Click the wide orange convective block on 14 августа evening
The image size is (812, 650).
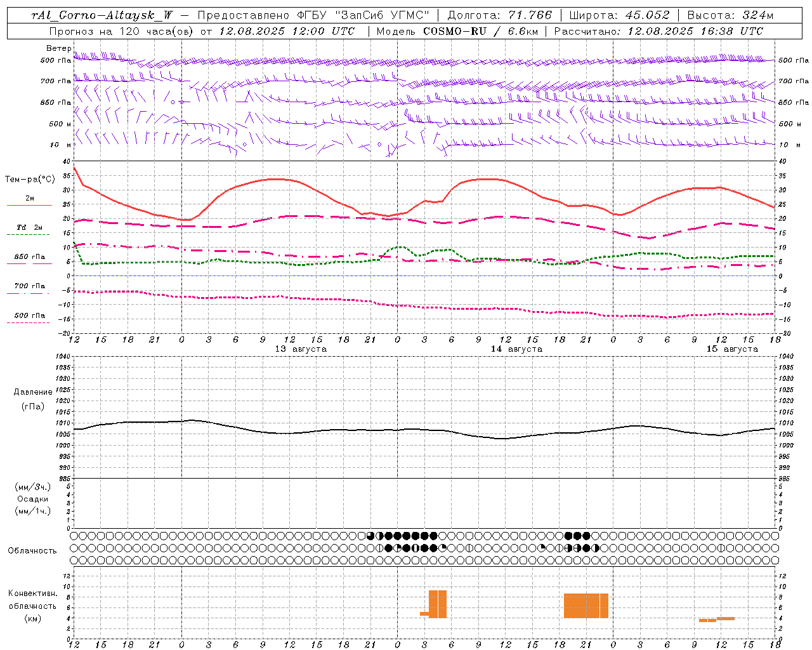(586, 606)
